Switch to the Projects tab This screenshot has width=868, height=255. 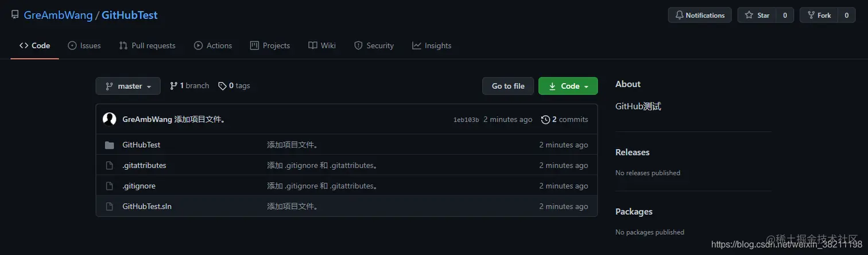pos(270,45)
